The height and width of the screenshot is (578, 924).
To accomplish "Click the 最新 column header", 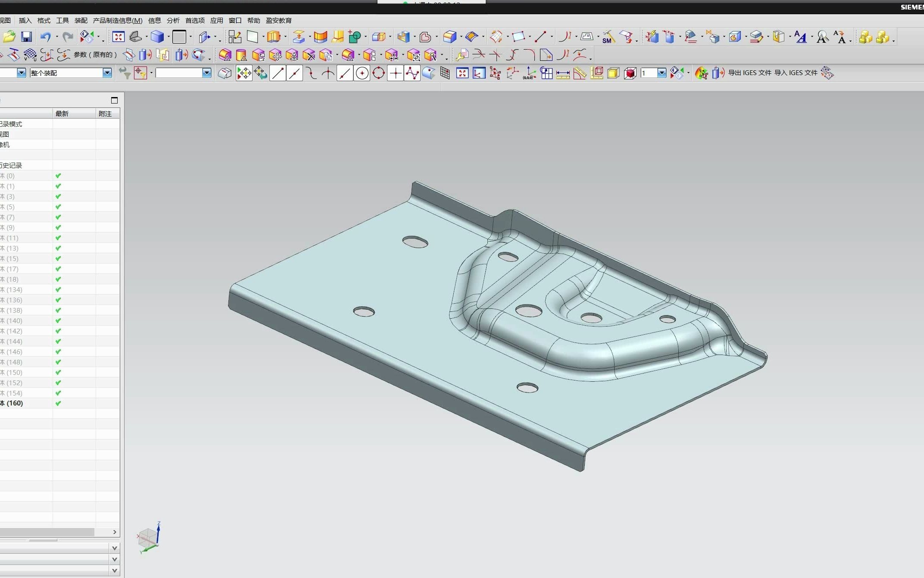I will 74,113.
